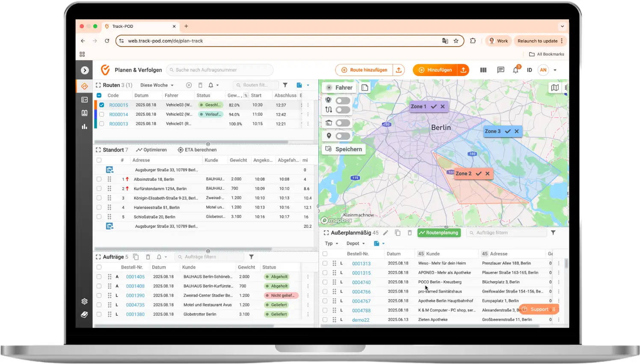Click the green Routenplanung button
643x364 pixels.
[x=439, y=233]
